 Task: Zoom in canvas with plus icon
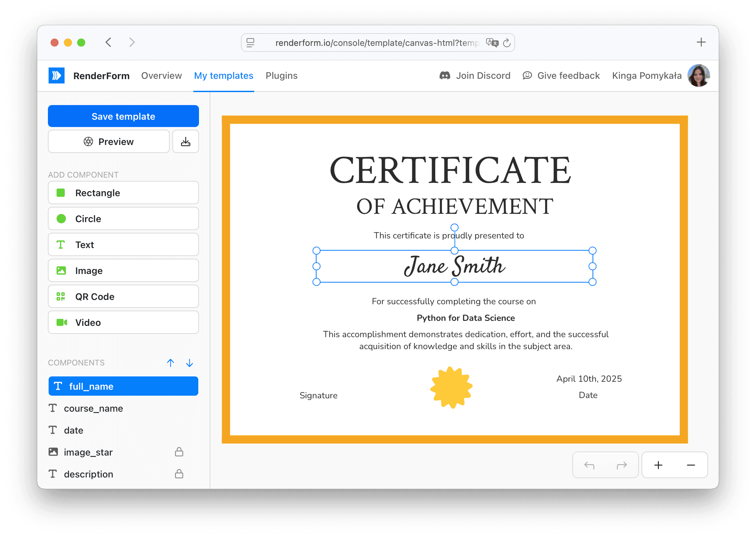[x=658, y=465]
